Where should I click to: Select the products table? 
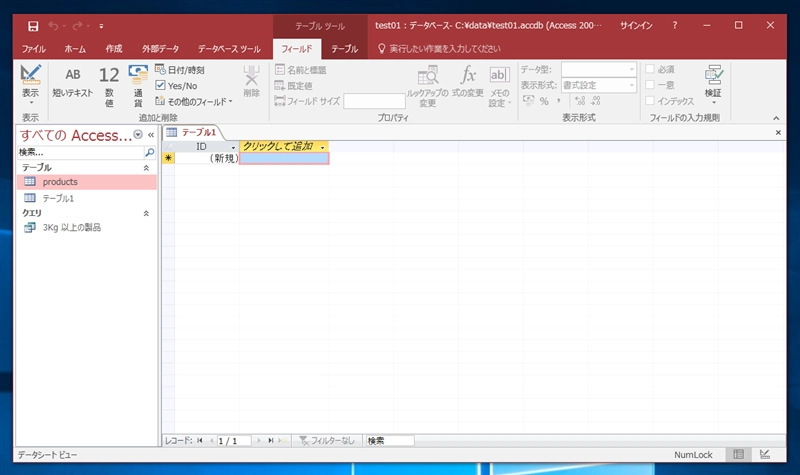87,182
